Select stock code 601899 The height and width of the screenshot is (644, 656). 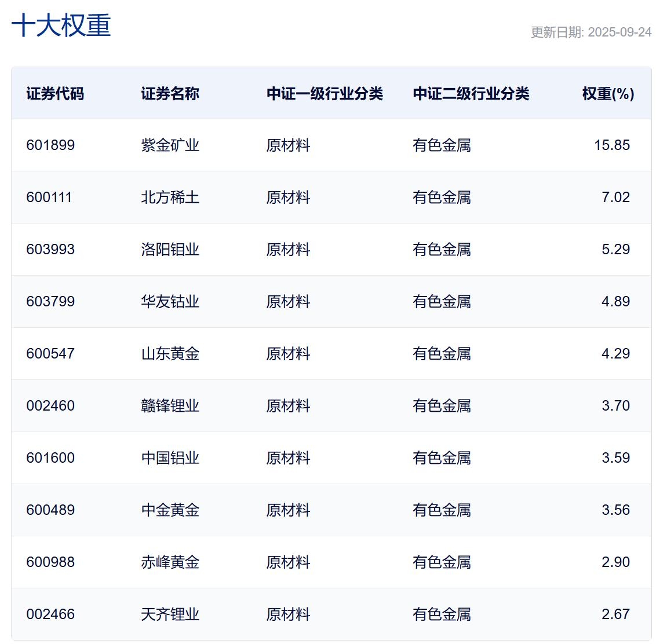(x=50, y=145)
